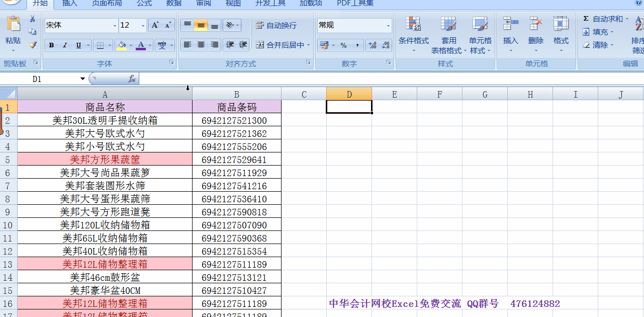Image resolution: width=644 pixels, height=317 pixels.
Task: Open the Help question mark icon
Action: pos(639,3)
